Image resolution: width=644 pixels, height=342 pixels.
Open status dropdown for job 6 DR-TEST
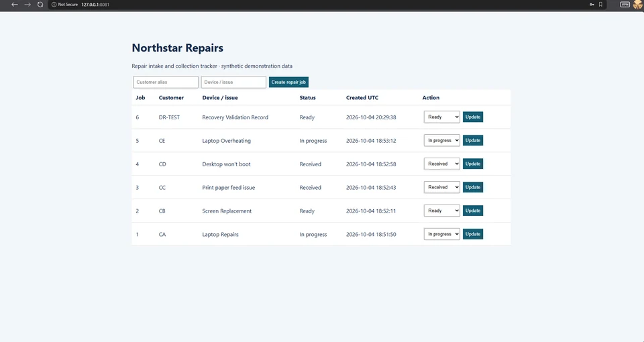click(442, 117)
